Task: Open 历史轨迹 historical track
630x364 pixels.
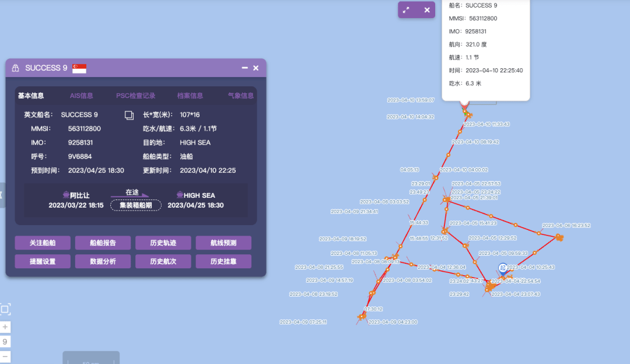Action: pyautogui.click(x=163, y=243)
